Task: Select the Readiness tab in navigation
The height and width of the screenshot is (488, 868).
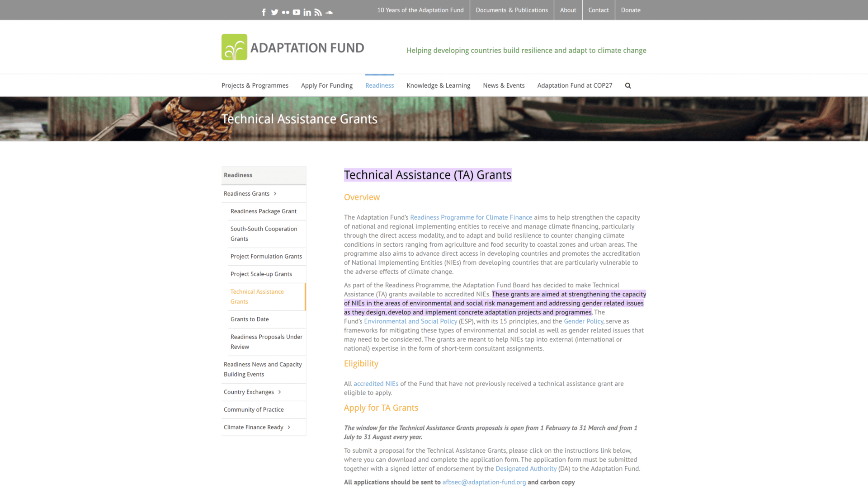Action: click(x=379, y=85)
